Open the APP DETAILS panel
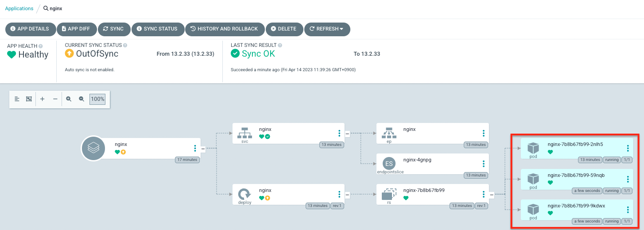 [31, 29]
